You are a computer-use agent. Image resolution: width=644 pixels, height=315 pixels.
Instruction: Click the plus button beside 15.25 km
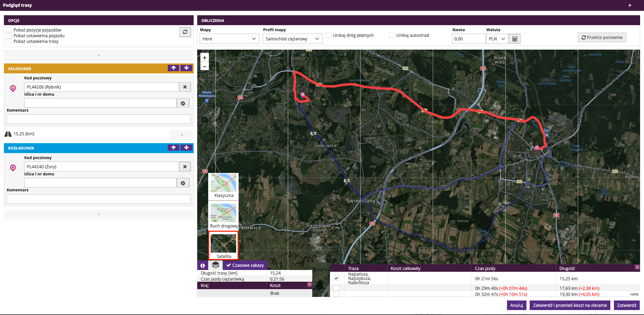point(182,135)
